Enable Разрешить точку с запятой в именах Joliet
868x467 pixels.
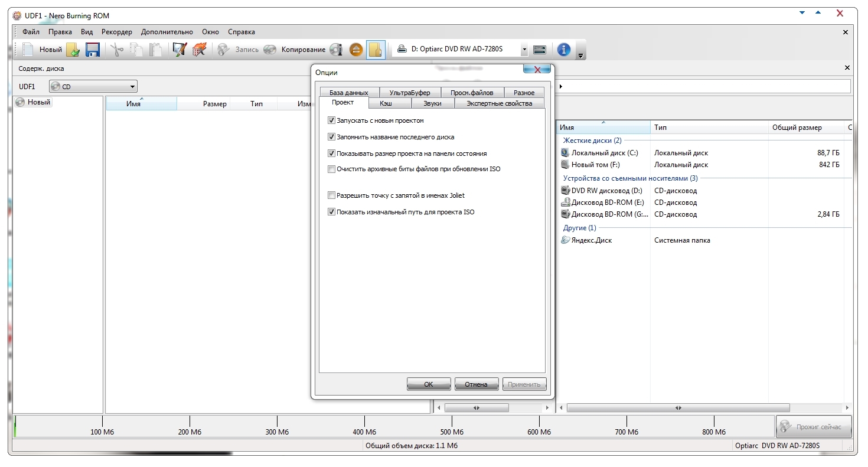pyautogui.click(x=331, y=195)
